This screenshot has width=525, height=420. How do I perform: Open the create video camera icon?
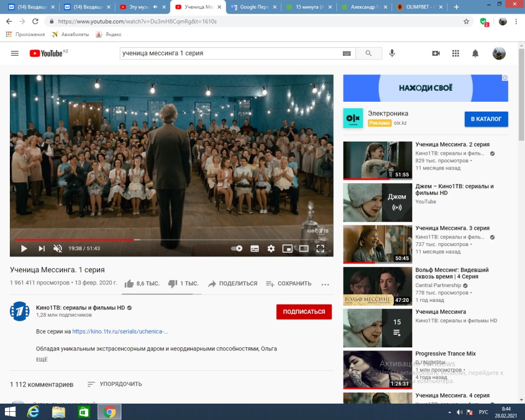pyautogui.click(x=436, y=53)
